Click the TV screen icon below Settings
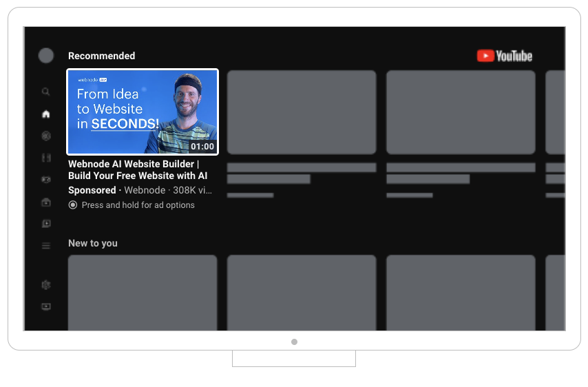Viewport: 588px width, 387px height. tap(45, 306)
